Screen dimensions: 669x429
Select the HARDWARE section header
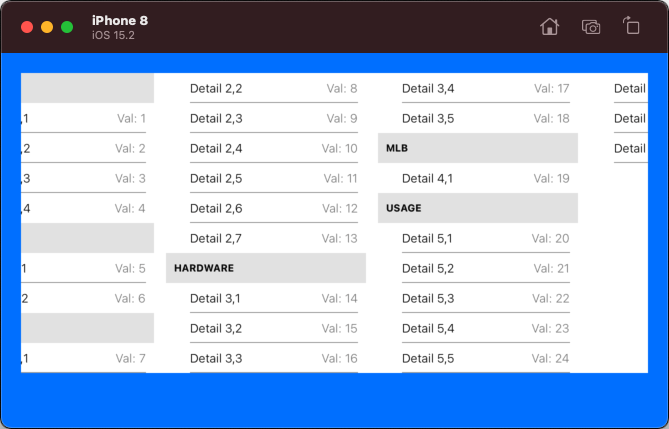click(266, 268)
